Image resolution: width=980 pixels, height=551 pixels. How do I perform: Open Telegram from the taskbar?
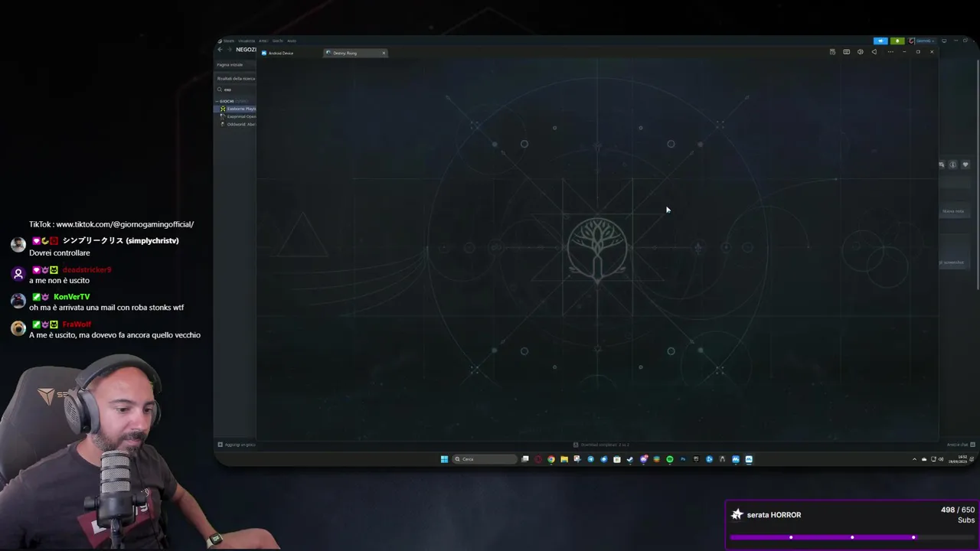pos(591,459)
